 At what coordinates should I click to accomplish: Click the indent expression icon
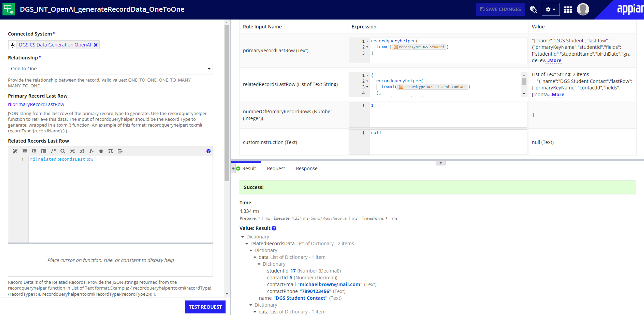tap(34, 151)
